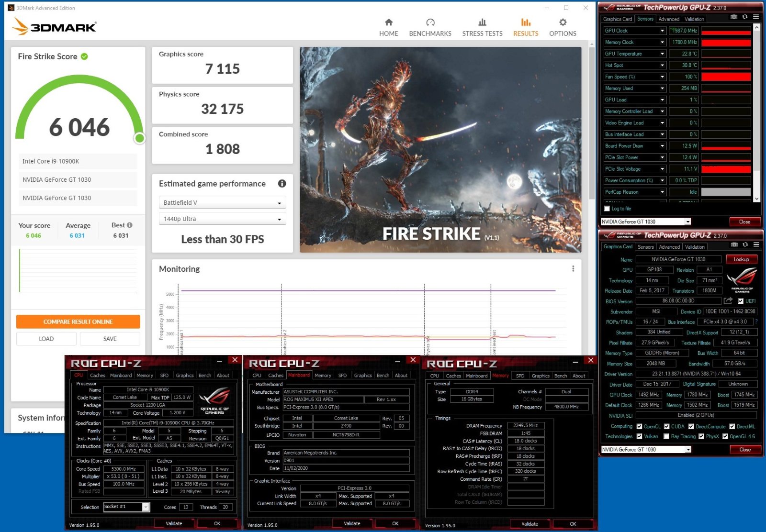Toggle the PhysX checkbox

tap(701, 436)
